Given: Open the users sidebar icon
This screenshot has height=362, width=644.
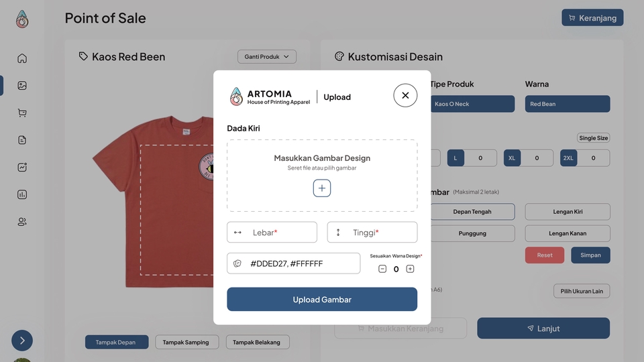Looking at the screenshot, I should point(22,222).
